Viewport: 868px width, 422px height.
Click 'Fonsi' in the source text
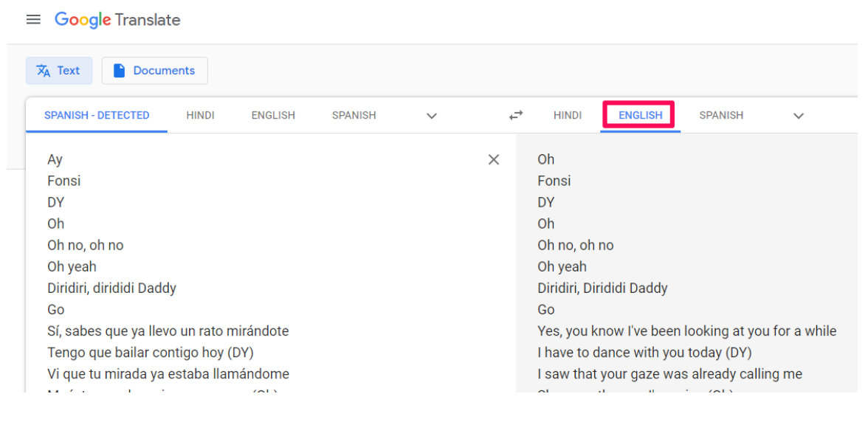tap(64, 181)
